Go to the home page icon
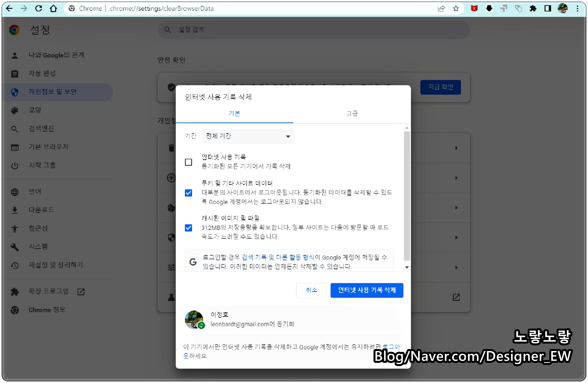588x383 pixels. pyautogui.click(x=53, y=8)
